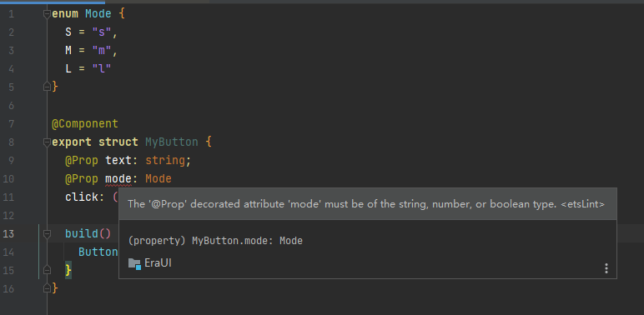Image resolution: width=644 pixels, height=315 pixels.
Task: Click the Button call on line 14
Action: coord(98,252)
